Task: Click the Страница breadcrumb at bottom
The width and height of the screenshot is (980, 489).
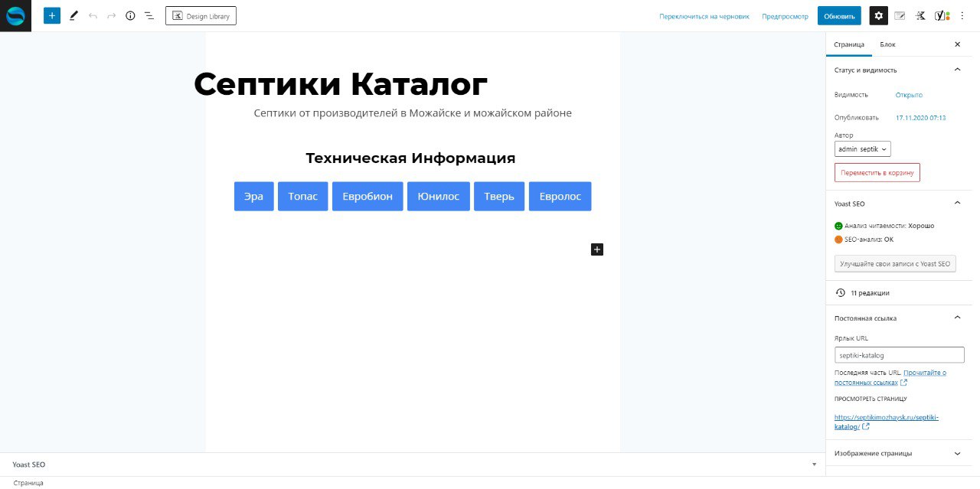Action: [x=28, y=483]
